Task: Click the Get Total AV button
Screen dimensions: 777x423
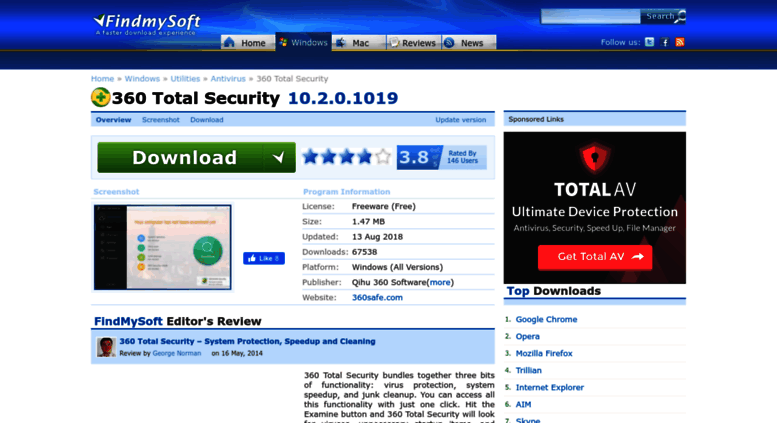Action: coord(595,257)
